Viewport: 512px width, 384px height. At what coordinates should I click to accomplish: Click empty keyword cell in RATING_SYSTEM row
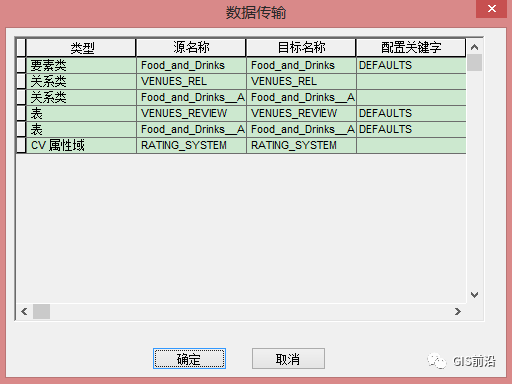[x=411, y=145]
